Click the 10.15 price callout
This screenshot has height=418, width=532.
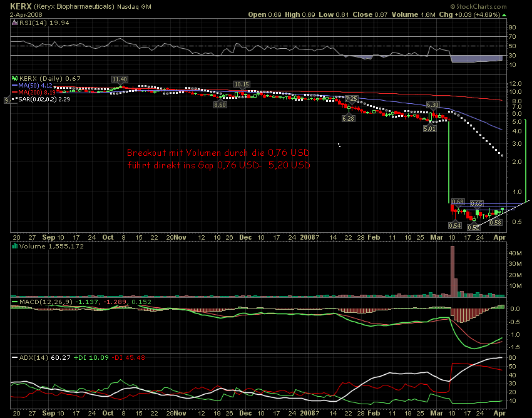[242, 84]
